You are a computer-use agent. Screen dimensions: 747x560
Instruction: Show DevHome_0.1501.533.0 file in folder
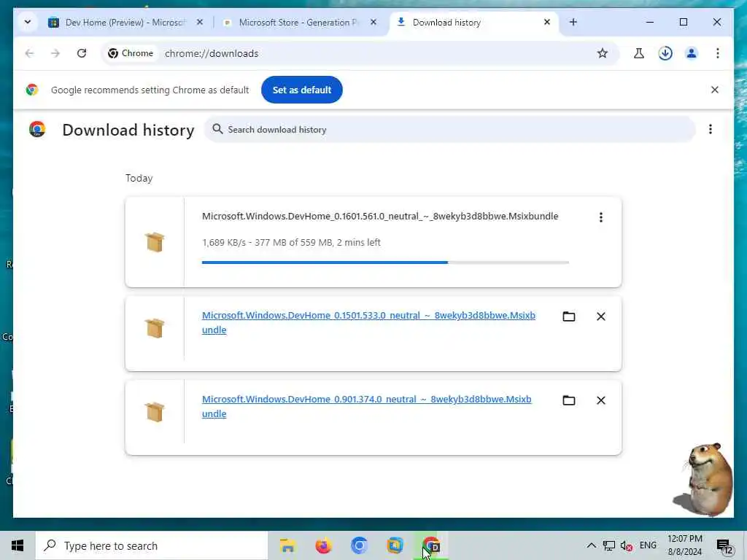tap(569, 316)
